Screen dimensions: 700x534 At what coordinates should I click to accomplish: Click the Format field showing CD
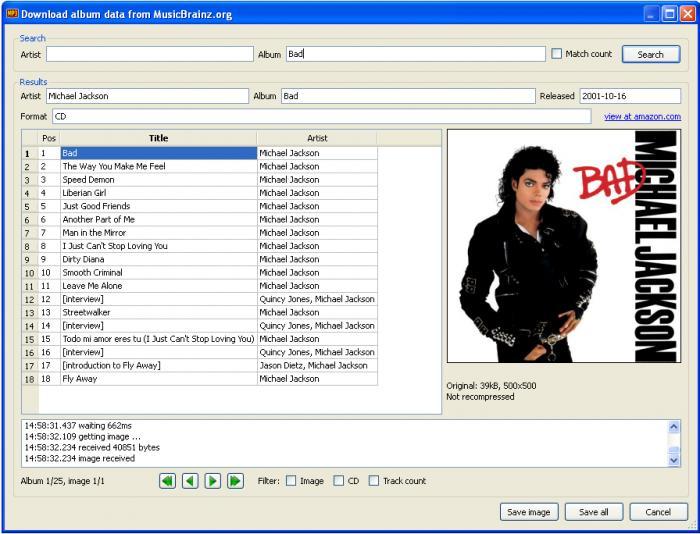click(322, 117)
